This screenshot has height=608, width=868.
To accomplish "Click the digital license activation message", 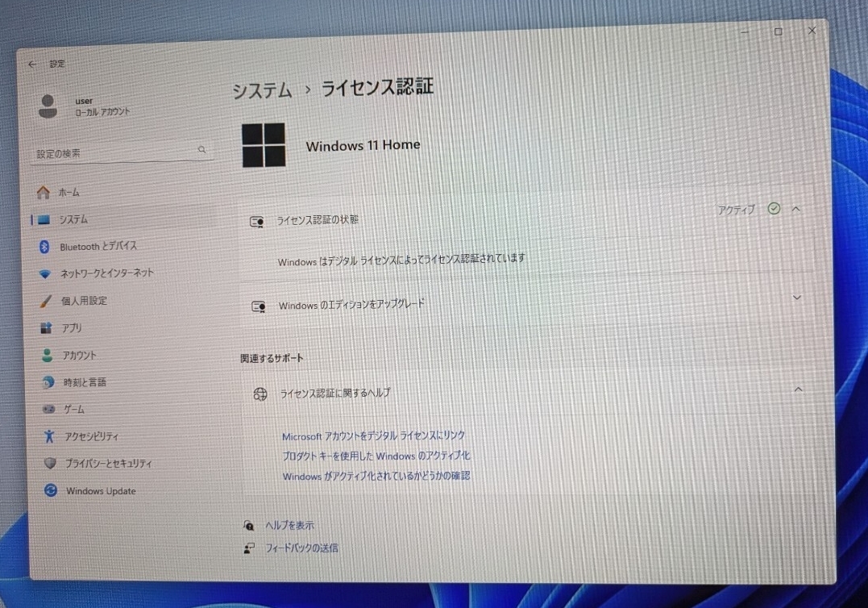I will point(401,260).
